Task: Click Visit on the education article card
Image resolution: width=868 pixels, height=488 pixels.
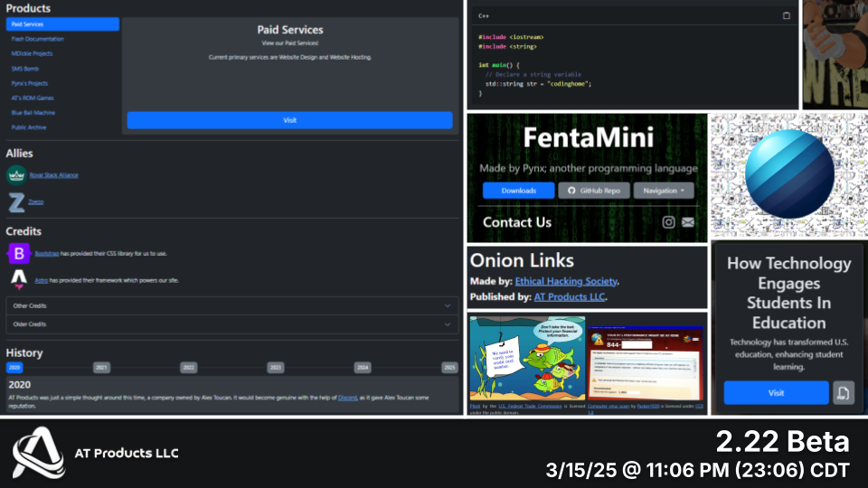Action: (776, 393)
